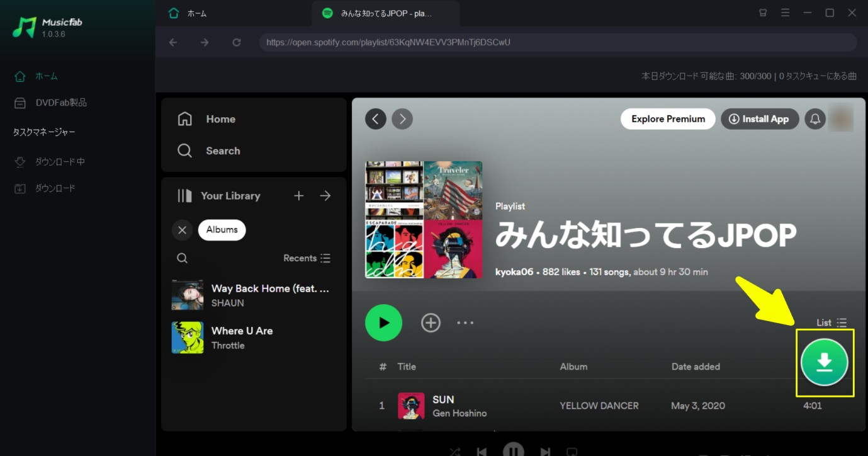This screenshot has width=868, height=456.
Task: Click the Spotify playlist URL field
Action: click(558, 42)
